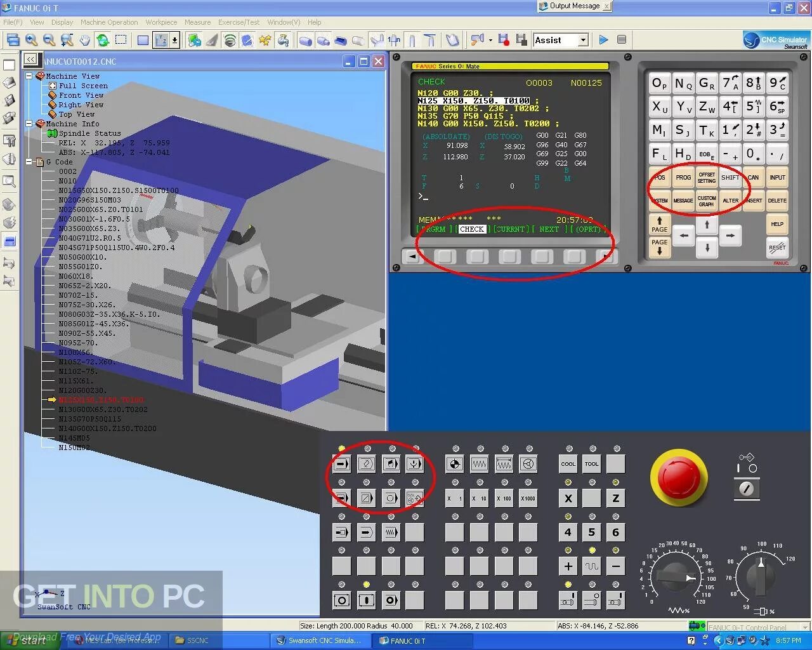Click the PAGE down arrow key

[660, 247]
